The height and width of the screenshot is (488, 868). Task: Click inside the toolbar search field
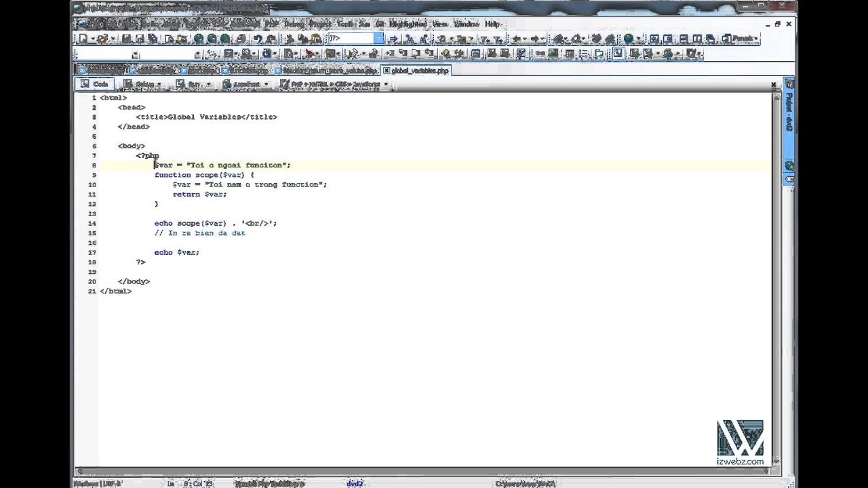(351, 39)
